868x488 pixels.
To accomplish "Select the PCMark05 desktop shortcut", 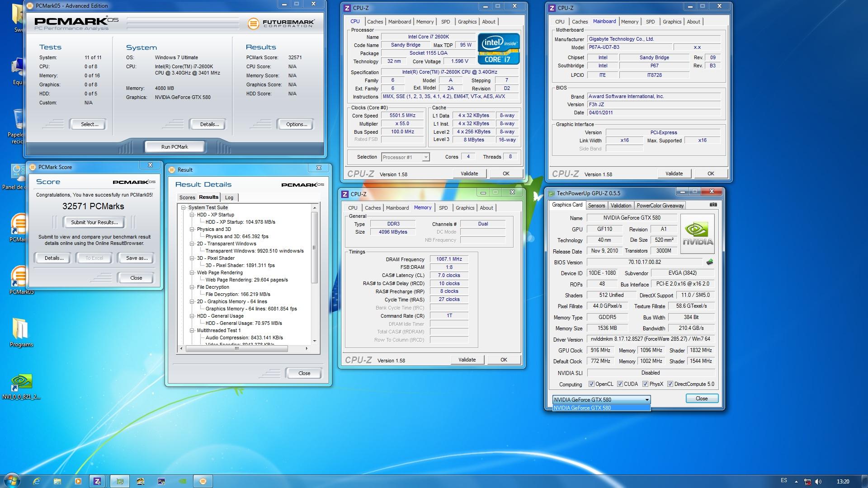I will point(21,280).
